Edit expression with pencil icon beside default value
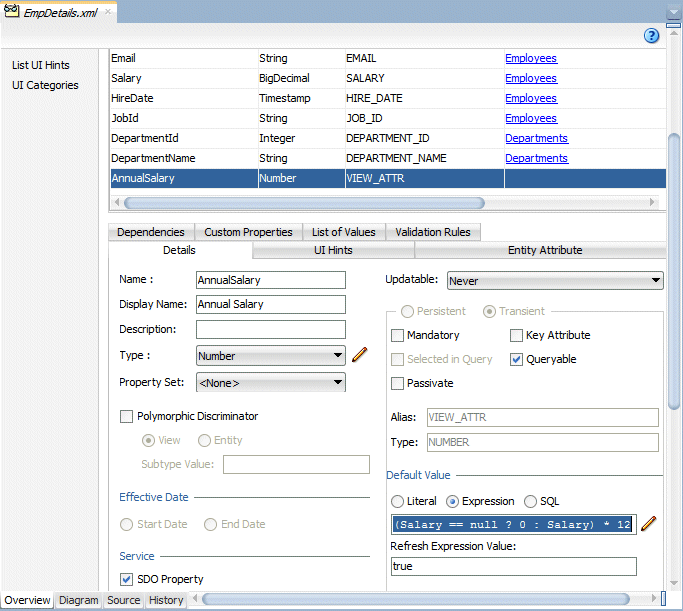The image size is (683, 611). pyautogui.click(x=648, y=523)
